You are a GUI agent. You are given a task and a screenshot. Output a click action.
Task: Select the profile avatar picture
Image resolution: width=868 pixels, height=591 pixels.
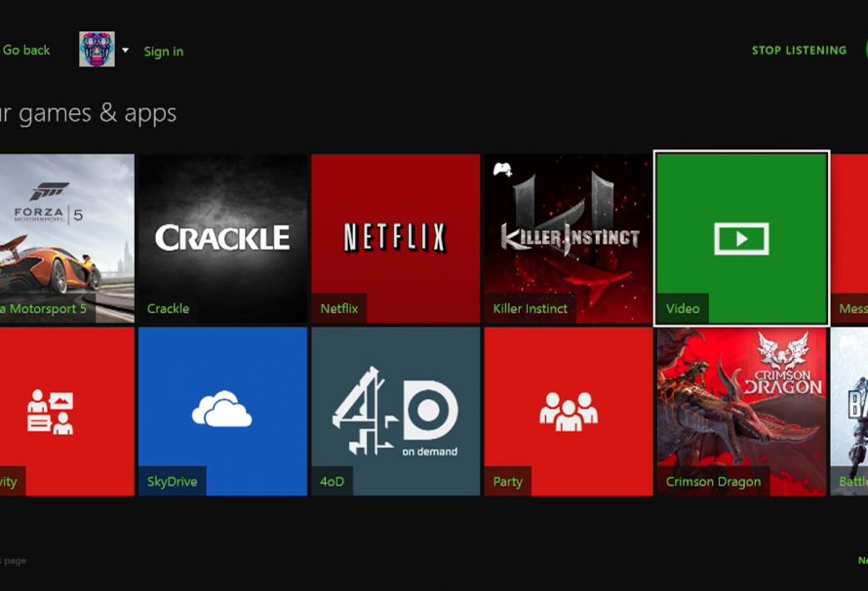click(x=97, y=49)
